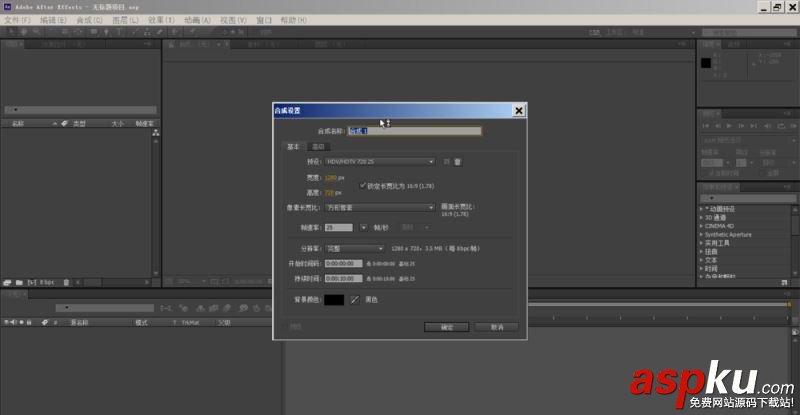Switch to the 高级 tab in dialog

318,147
